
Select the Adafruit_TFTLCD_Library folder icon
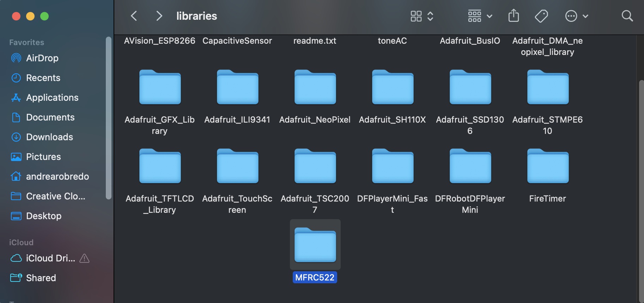point(160,166)
